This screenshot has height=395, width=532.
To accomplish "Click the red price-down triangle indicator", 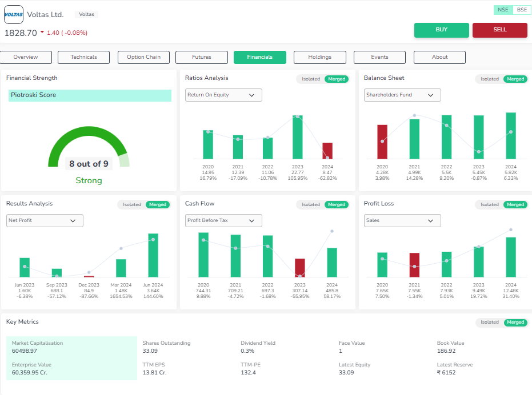I will coord(42,32).
